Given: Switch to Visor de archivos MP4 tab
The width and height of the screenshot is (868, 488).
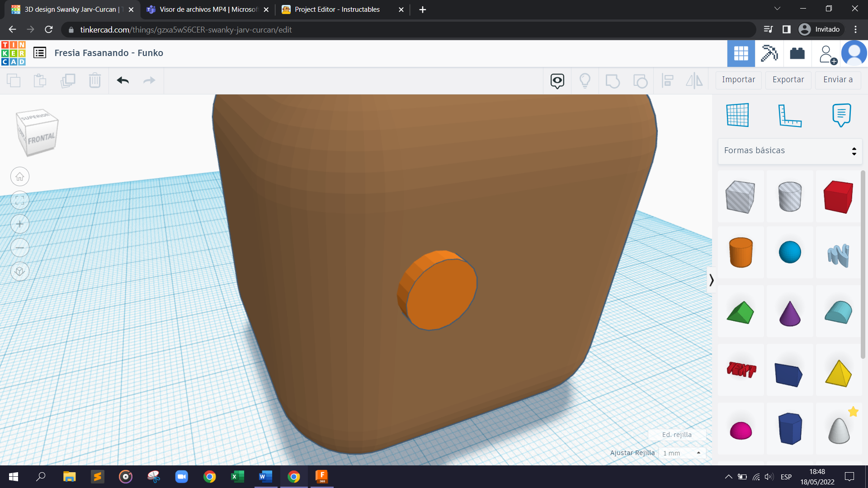Looking at the screenshot, I should pos(208,9).
